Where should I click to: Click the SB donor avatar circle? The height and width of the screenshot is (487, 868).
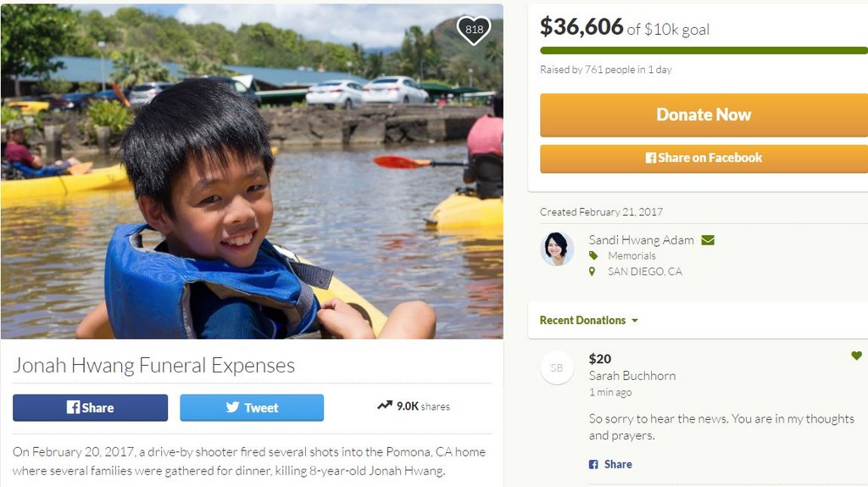[x=557, y=367]
